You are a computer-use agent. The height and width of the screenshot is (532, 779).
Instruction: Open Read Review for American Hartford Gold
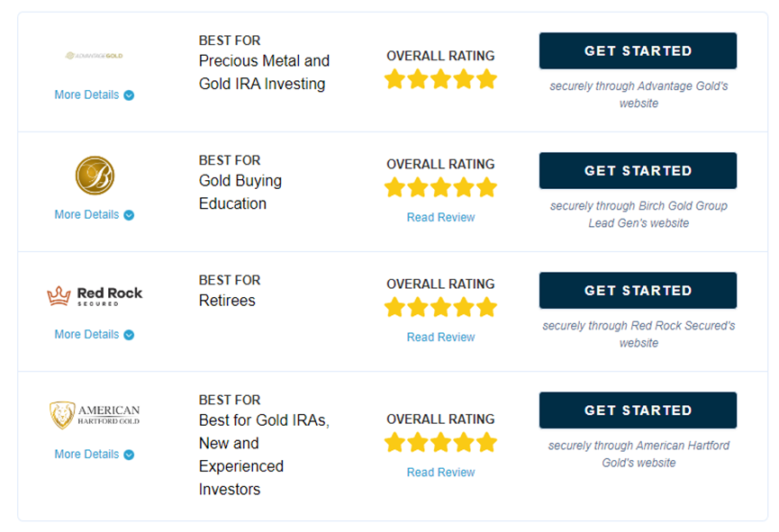point(440,473)
